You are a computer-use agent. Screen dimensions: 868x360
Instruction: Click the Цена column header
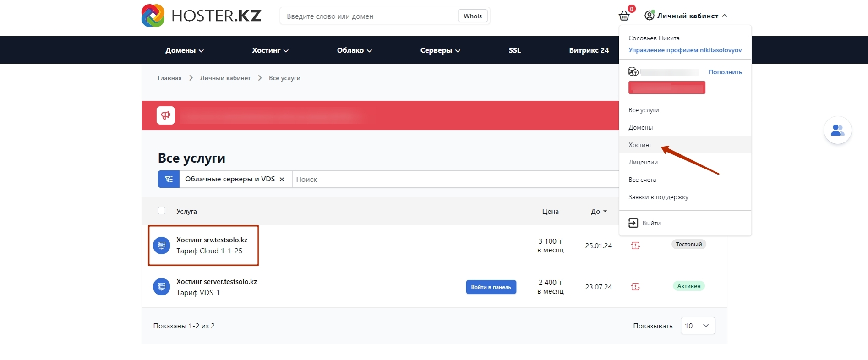(x=550, y=211)
